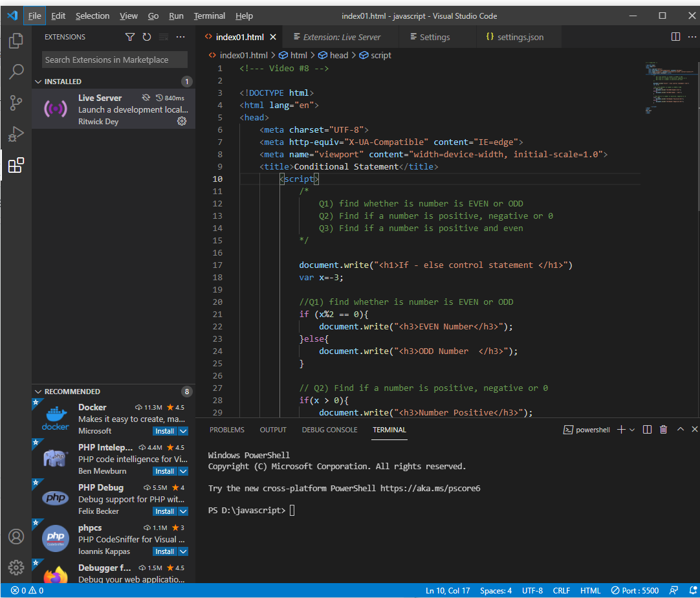Open the Terminal menu
Viewport: 700px width, 598px height.
209,16
